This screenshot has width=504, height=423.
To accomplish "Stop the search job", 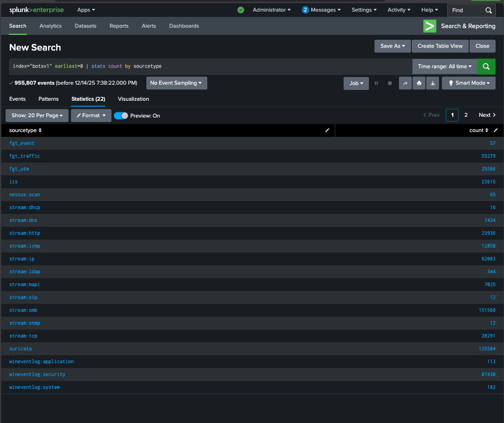I will point(390,83).
